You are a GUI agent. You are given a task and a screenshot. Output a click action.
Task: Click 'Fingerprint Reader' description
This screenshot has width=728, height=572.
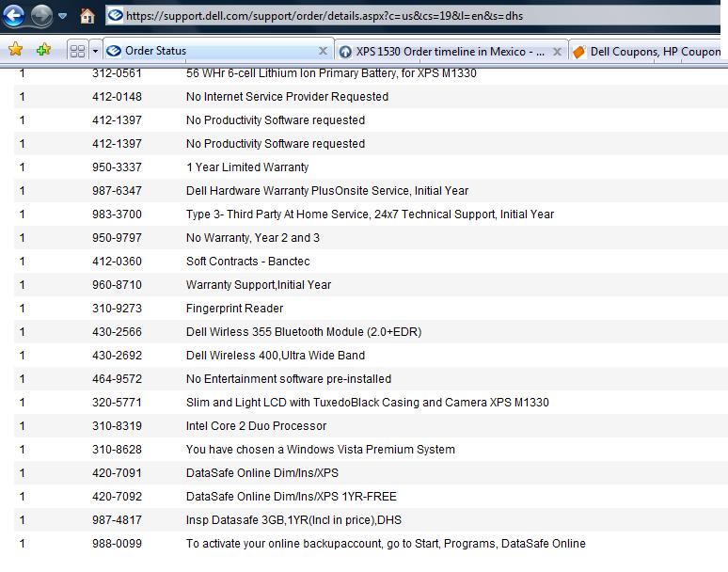click(x=234, y=309)
